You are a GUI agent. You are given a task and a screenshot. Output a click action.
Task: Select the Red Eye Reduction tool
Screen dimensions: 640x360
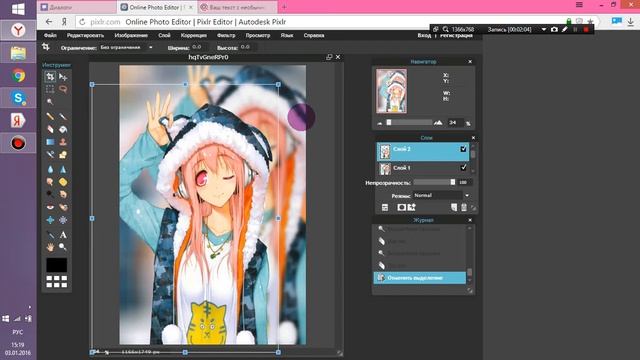click(50, 207)
